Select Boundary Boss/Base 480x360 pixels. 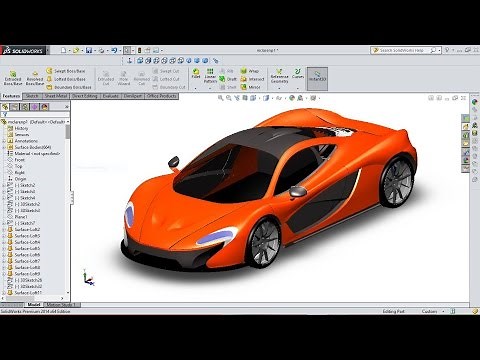click(x=69, y=87)
